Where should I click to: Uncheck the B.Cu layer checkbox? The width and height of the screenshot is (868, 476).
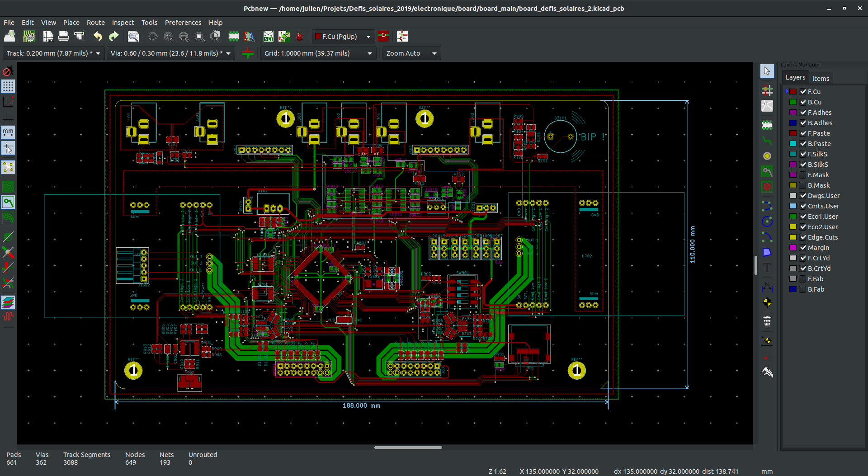click(x=803, y=102)
